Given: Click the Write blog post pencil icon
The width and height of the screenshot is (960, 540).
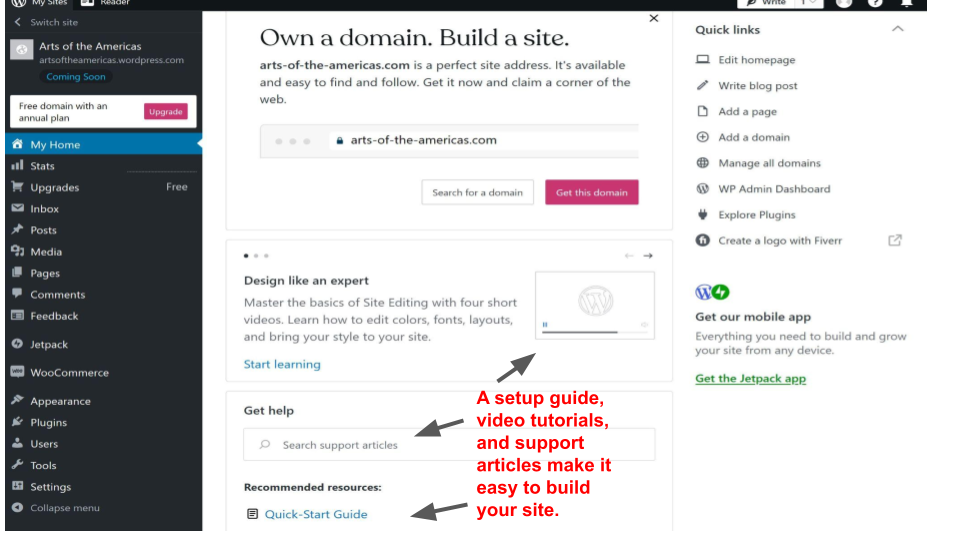Looking at the screenshot, I should tap(703, 85).
